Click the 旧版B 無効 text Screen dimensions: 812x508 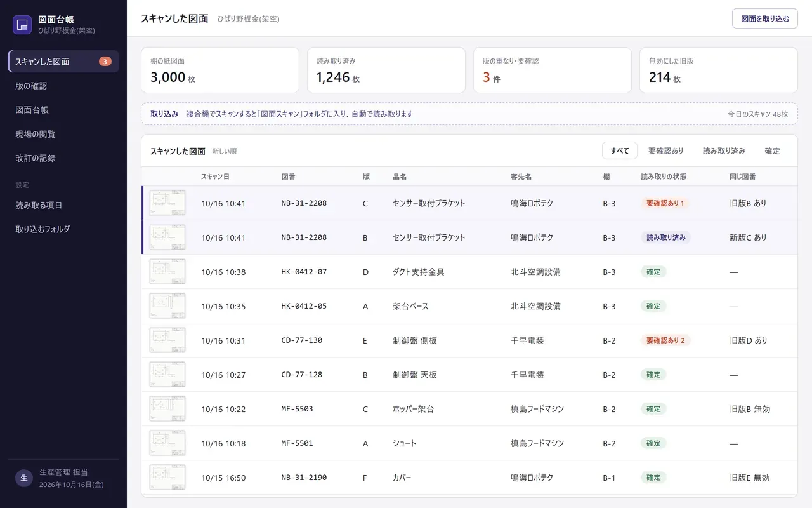[750, 409]
